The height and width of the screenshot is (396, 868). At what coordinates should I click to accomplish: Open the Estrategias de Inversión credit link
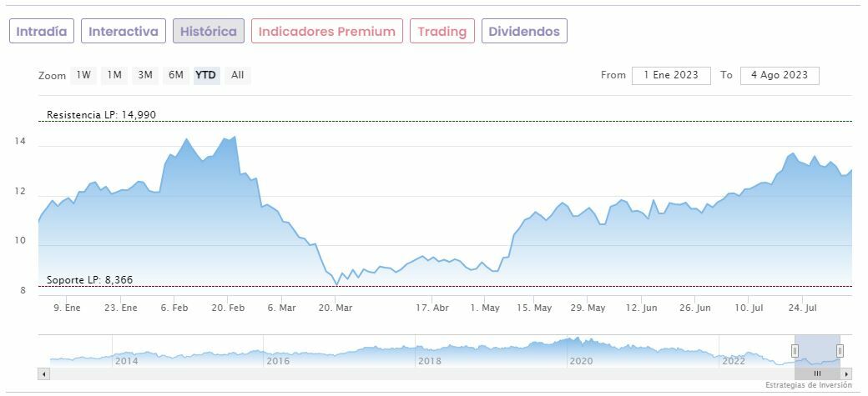[808, 385]
